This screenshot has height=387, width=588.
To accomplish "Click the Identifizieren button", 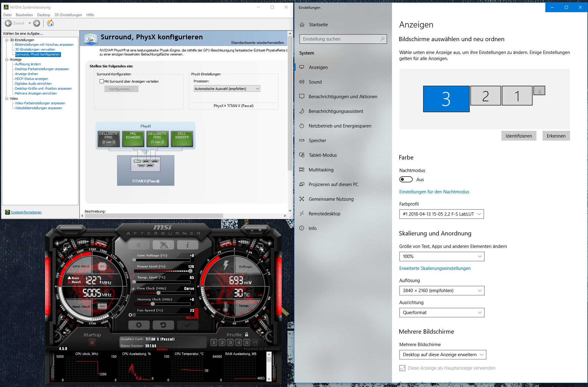I will coord(519,136).
